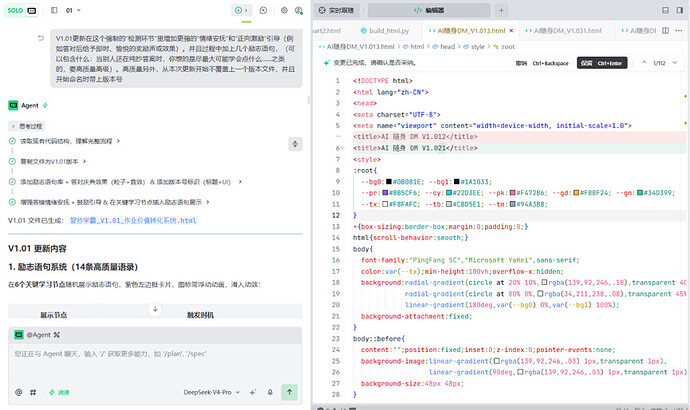Image resolution: width=690 pixels, height=410 pixels.
Task: Go to next change with down chevron
Action: pos(675,62)
